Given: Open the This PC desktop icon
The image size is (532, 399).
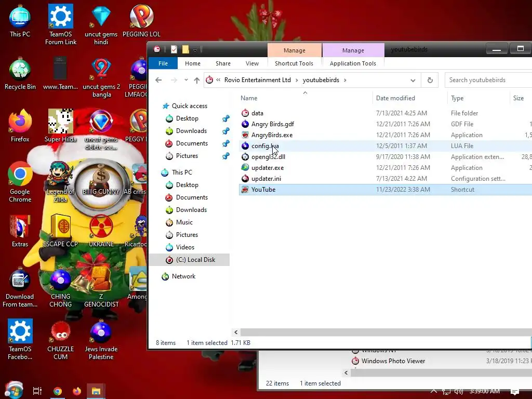Looking at the screenshot, I should click(20, 21).
